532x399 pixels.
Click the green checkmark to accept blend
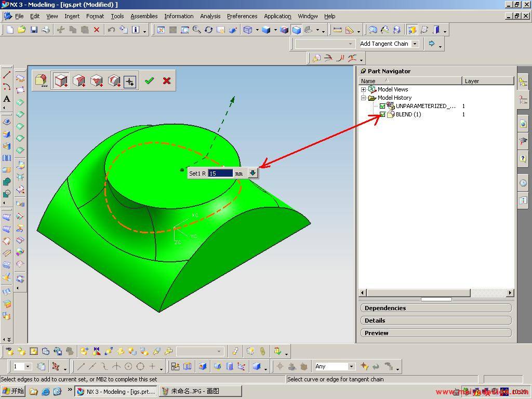150,81
